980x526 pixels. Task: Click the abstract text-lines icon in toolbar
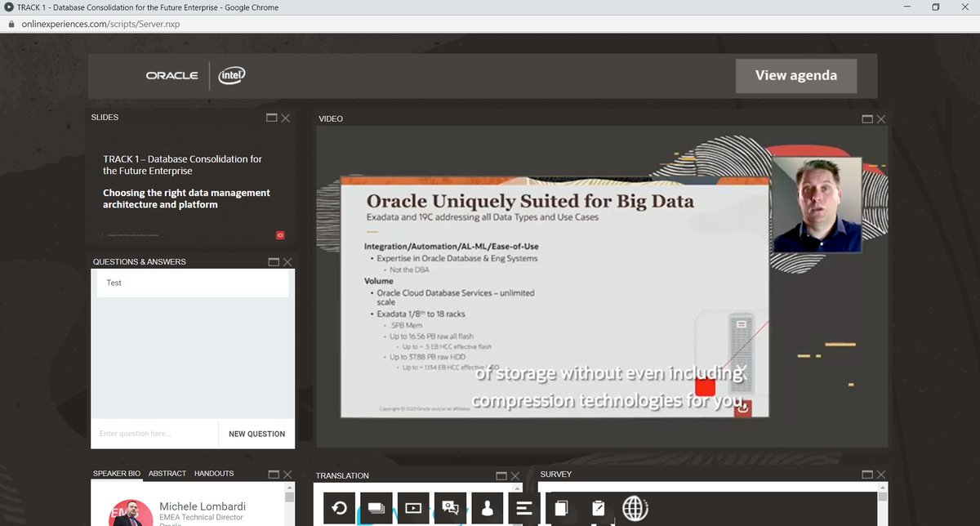[x=524, y=508]
